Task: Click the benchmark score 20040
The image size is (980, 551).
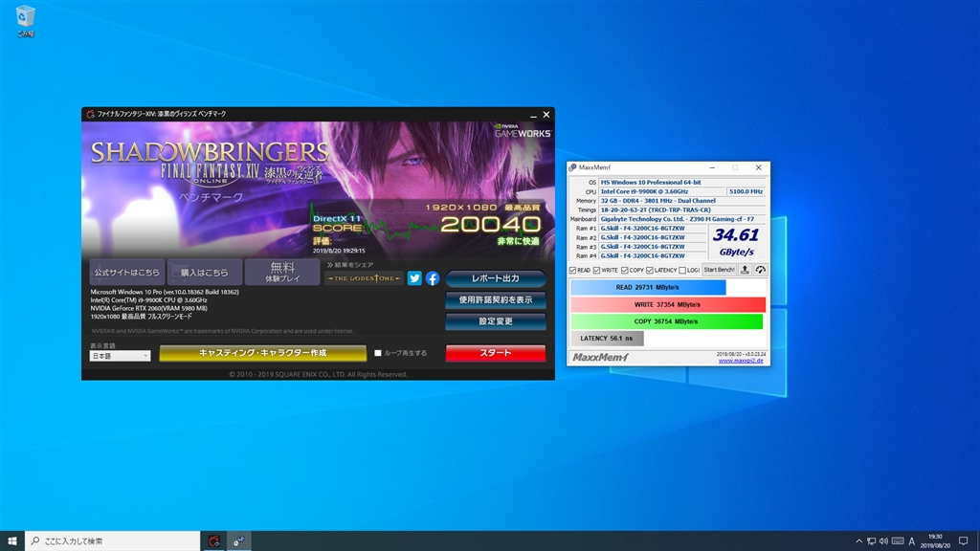Action: [x=491, y=225]
